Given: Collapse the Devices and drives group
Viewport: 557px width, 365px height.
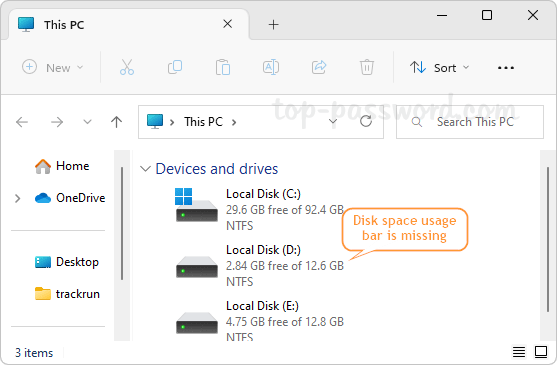Looking at the screenshot, I should click(145, 169).
